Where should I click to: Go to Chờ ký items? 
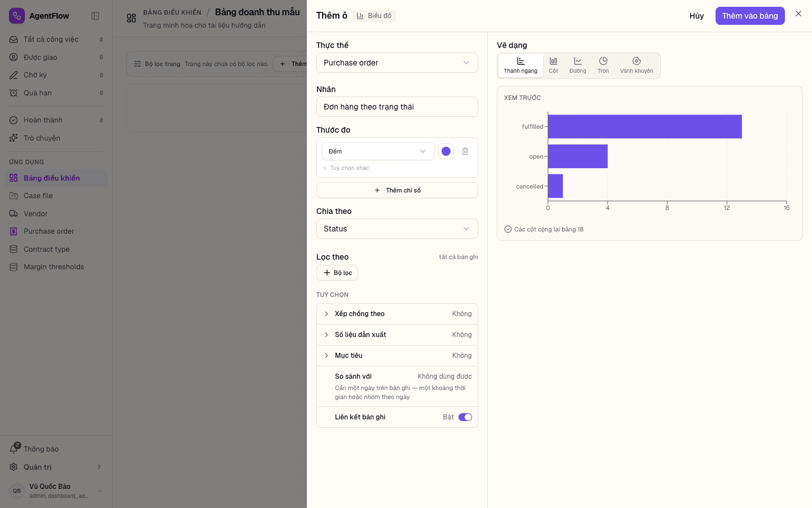[56, 75]
